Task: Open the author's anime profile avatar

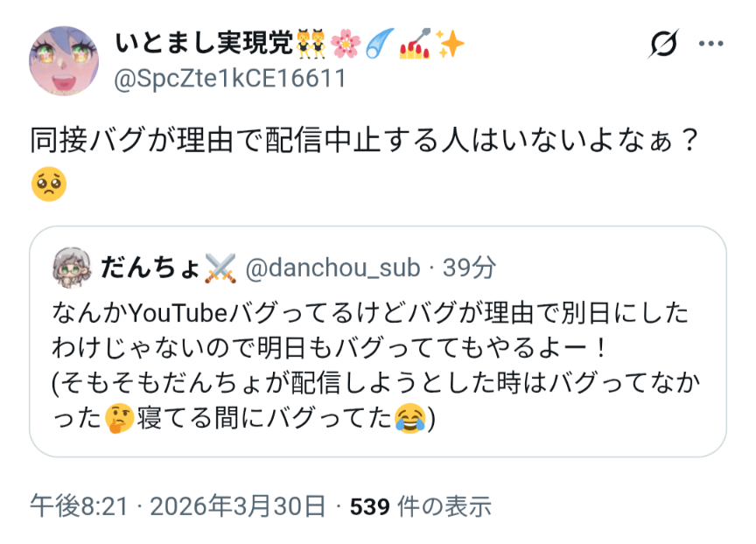Action: click(64, 60)
